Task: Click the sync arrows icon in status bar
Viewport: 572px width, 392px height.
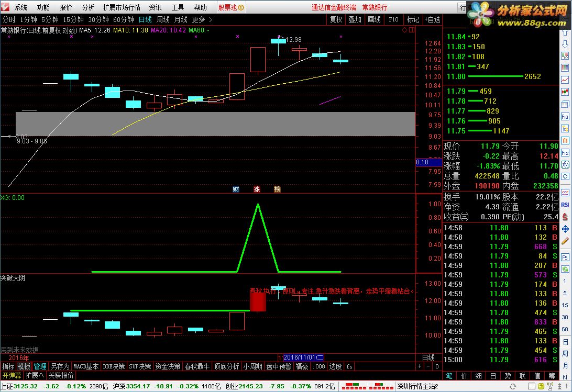Action: pos(512,386)
